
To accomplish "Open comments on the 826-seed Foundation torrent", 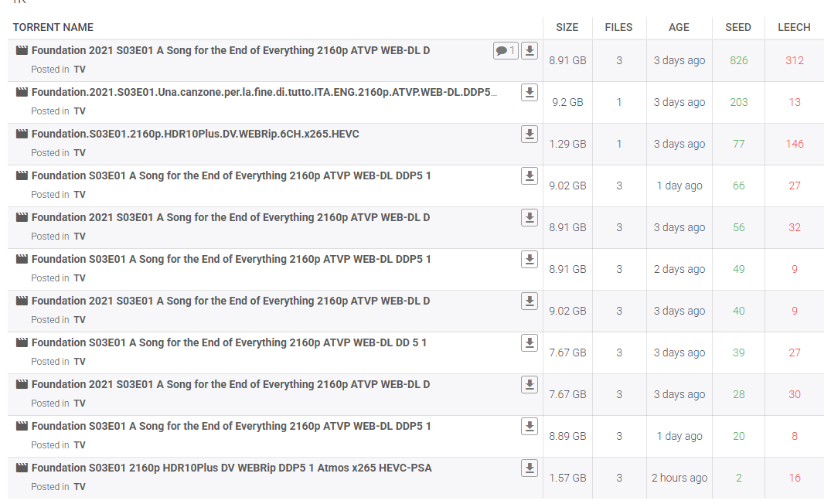I will click(506, 50).
